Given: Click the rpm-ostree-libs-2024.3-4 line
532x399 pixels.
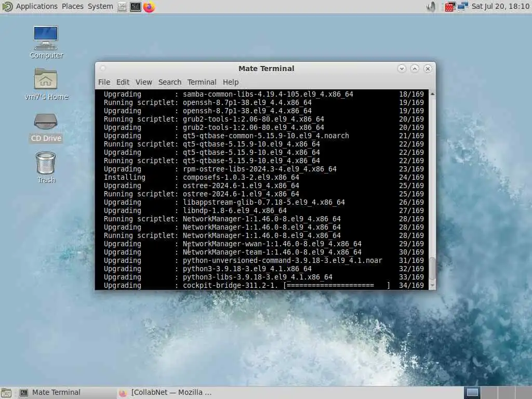Looking at the screenshot, I should click(x=263, y=169).
